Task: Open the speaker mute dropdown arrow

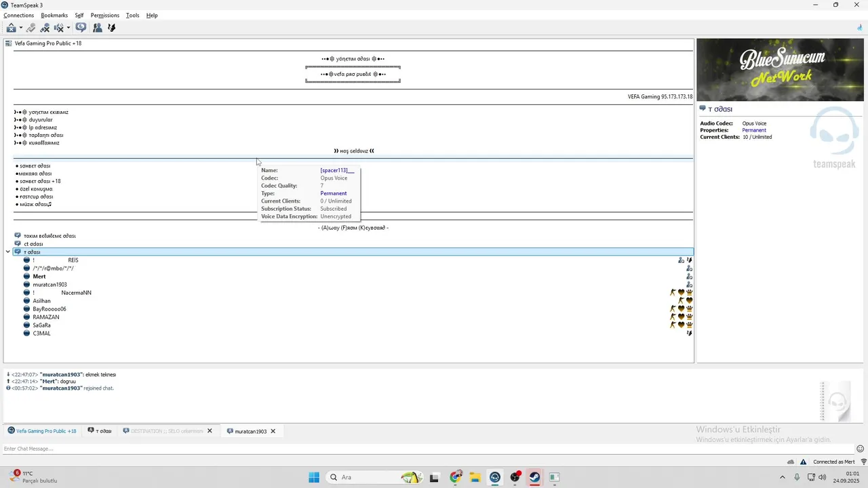Action: [68, 28]
